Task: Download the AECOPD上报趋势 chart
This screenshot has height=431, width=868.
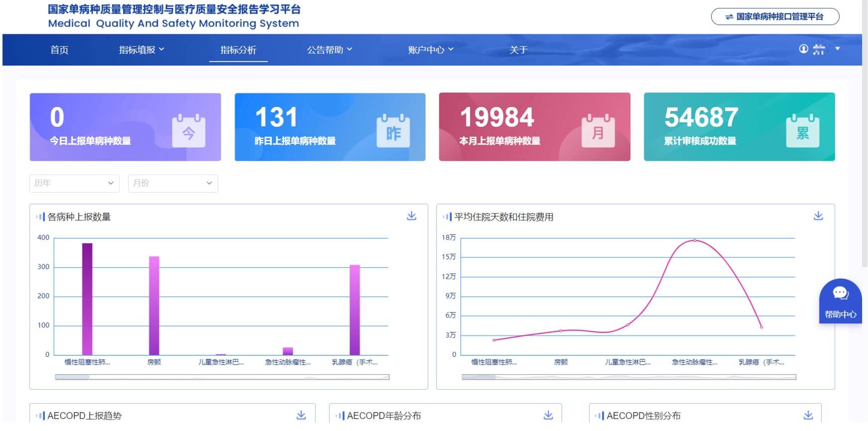Action: [301, 415]
